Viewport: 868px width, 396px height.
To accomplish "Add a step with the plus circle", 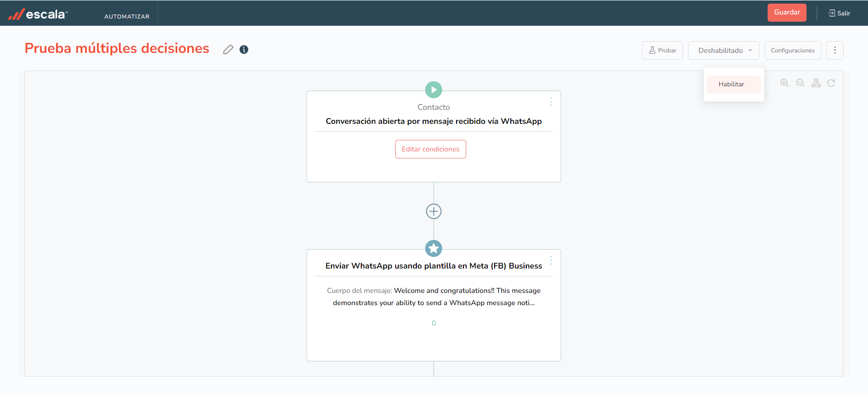I will 434,211.
